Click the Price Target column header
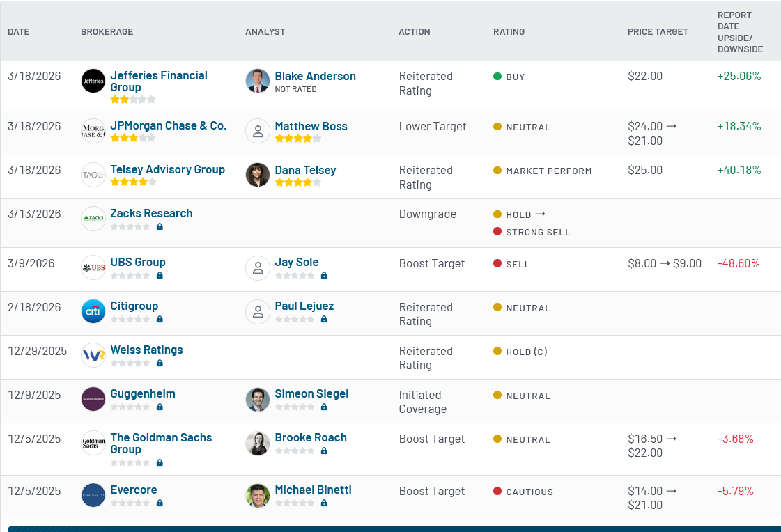 coord(658,31)
